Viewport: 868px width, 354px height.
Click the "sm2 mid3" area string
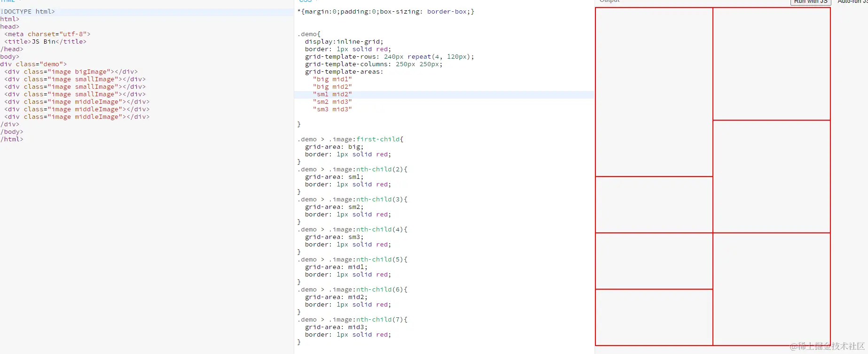[332, 102]
